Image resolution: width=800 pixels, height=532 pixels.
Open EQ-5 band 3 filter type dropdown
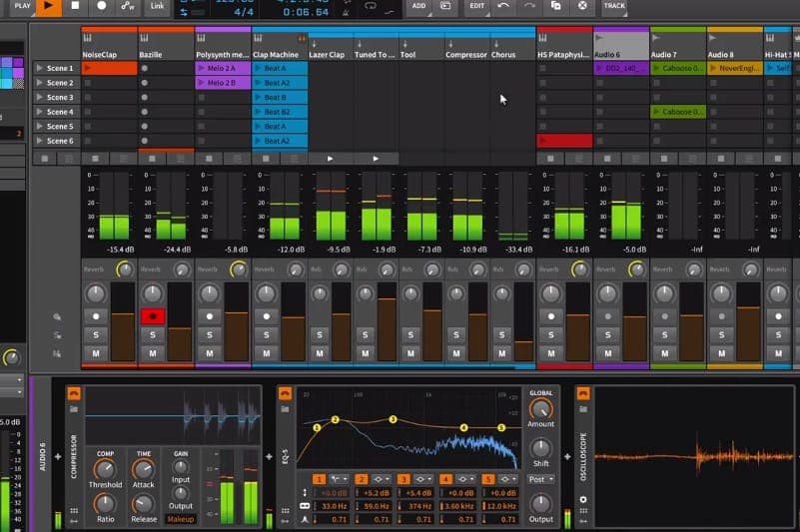pyautogui.click(x=424, y=479)
